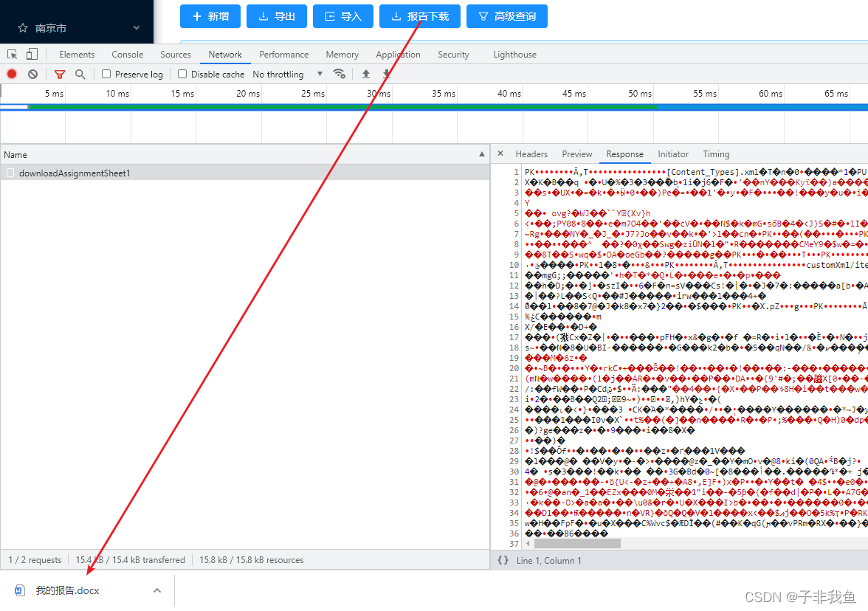Open the Lighthouse tab

[515, 55]
